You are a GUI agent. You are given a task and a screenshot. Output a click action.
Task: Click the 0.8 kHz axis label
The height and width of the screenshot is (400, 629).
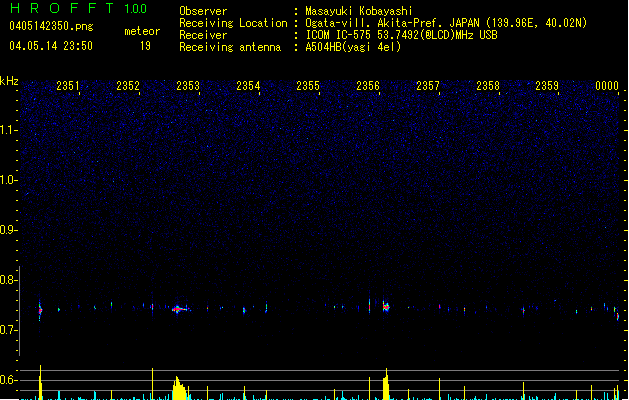[x=8, y=280]
